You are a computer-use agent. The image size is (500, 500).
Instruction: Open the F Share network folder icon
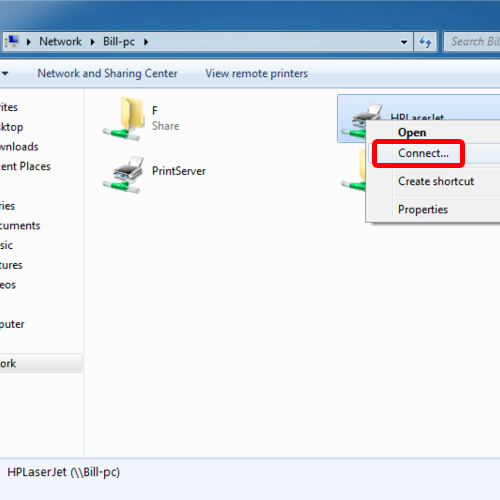pyautogui.click(x=124, y=118)
